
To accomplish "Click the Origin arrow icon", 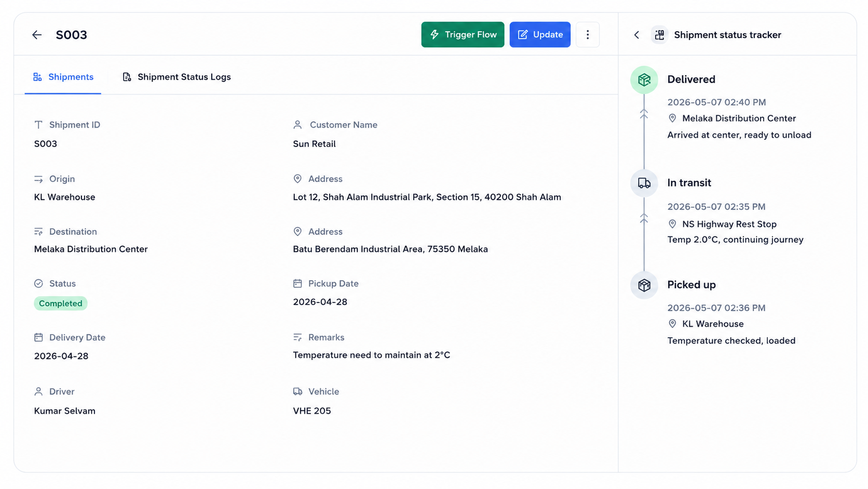I will click(38, 179).
